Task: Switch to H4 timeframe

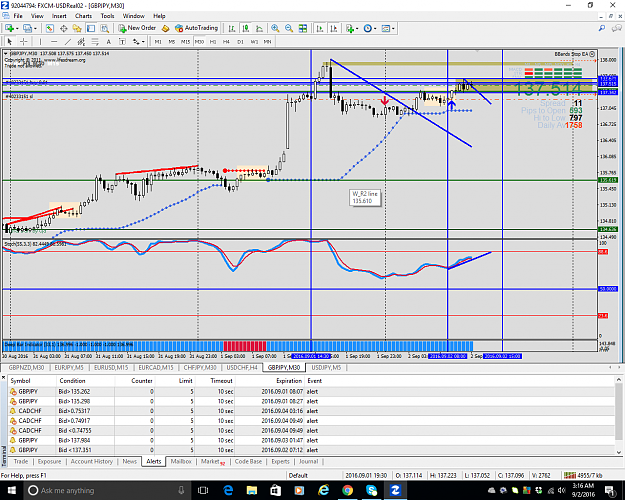Action: click(x=226, y=41)
